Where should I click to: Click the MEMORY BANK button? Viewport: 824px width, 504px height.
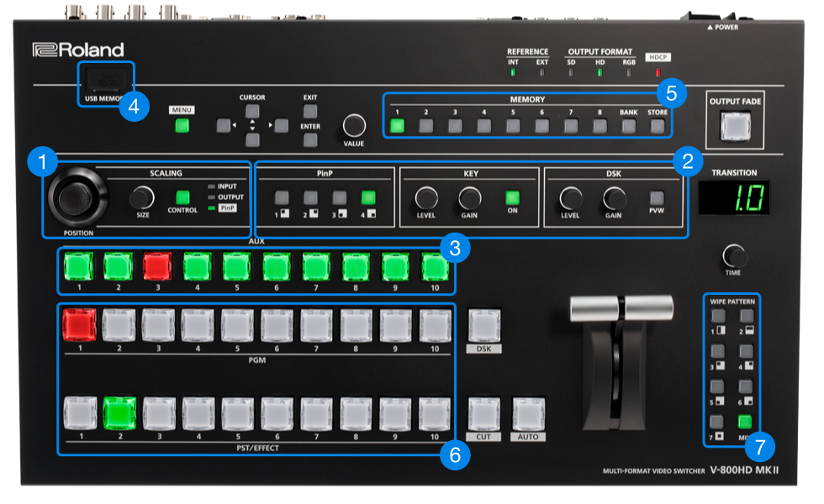pos(629,126)
